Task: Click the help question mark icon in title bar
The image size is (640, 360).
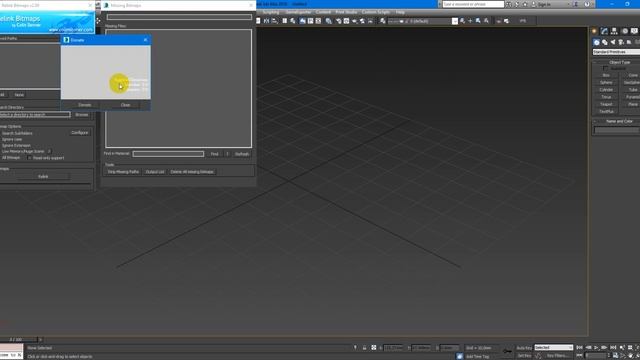Action: [587, 4]
